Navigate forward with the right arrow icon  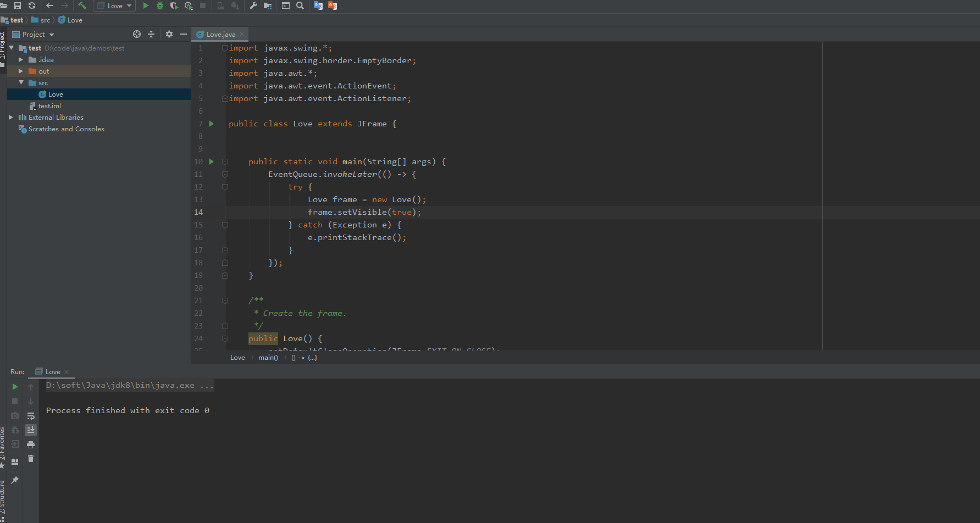pos(64,5)
